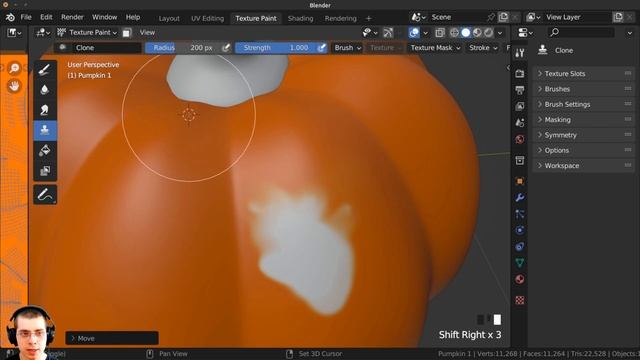Open the Brush dropdown in header
640x360 pixels.
(x=347, y=48)
